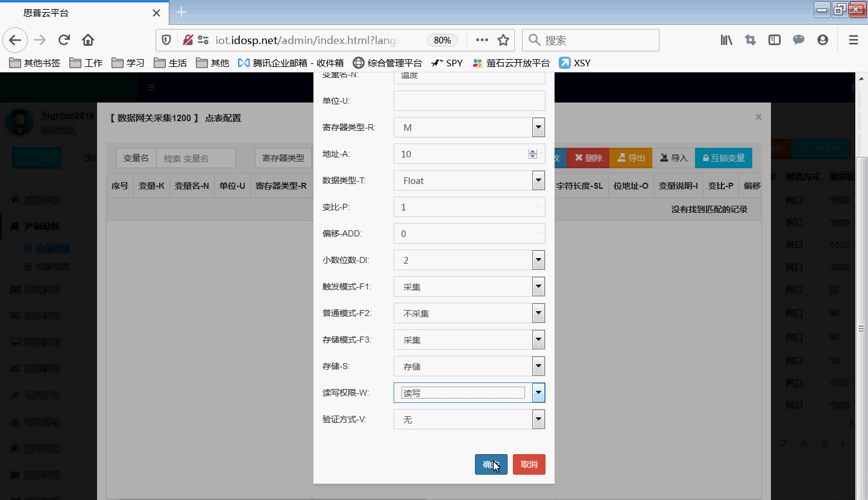The width and height of the screenshot is (868, 500).
Task: Open the Firefox account icon
Action: coord(823,40)
